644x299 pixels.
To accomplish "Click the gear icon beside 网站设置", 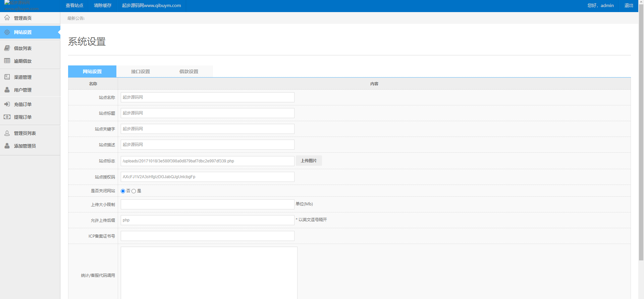I will tap(7, 32).
